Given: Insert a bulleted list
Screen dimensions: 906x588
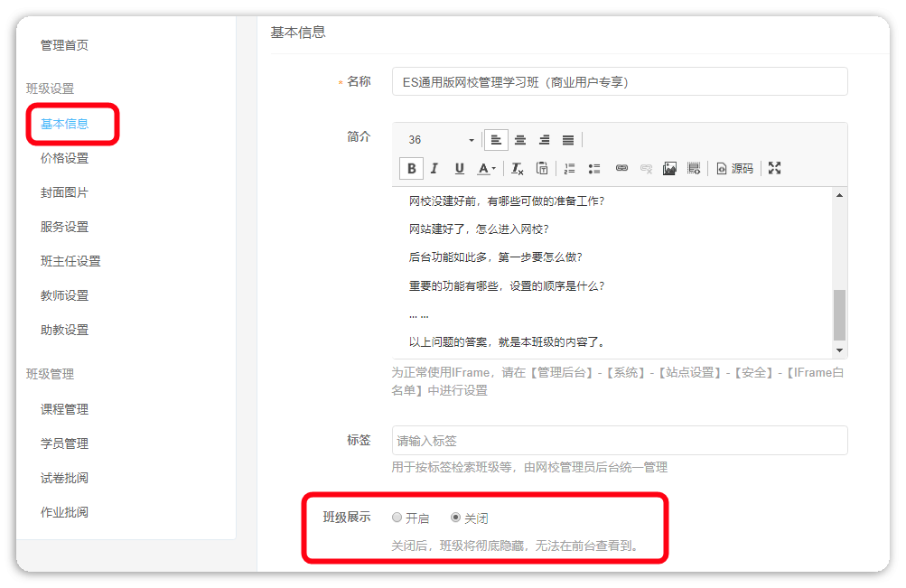Looking at the screenshot, I should pyautogui.click(x=594, y=168).
